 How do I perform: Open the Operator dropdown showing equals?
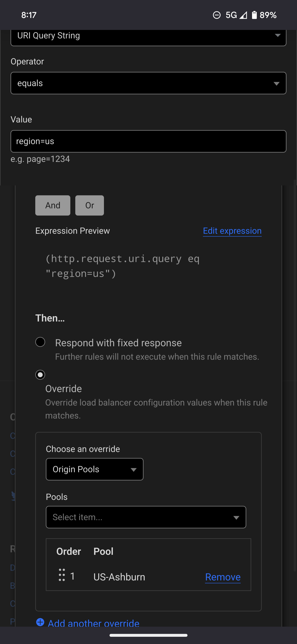point(148,83)
